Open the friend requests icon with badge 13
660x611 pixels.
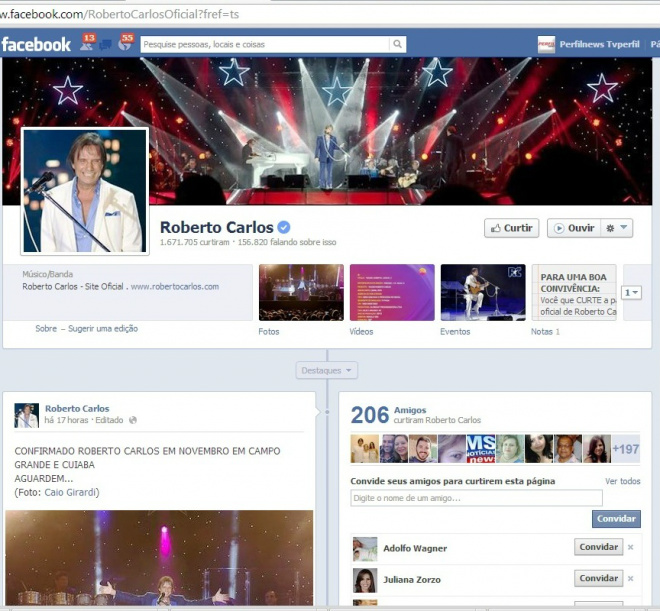[x=88, y=43]
